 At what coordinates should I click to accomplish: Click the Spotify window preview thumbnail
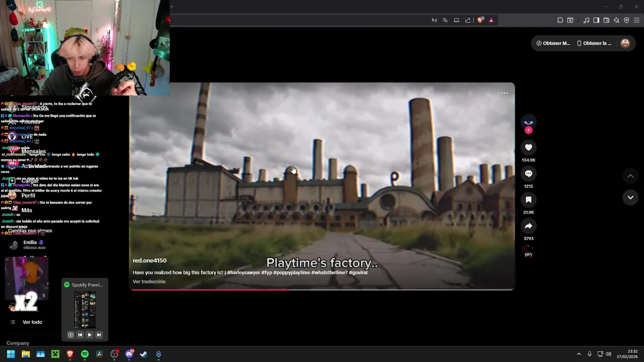tap(85, 310)
